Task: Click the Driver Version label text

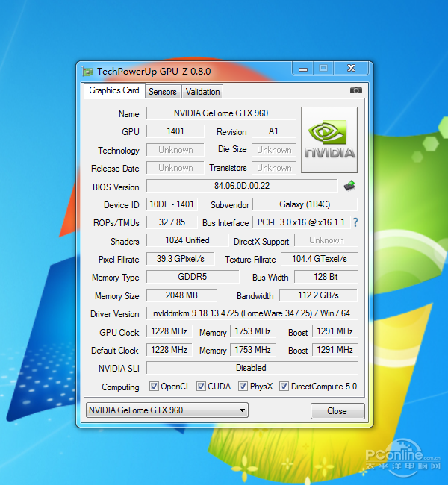Action: click(115, 314)
